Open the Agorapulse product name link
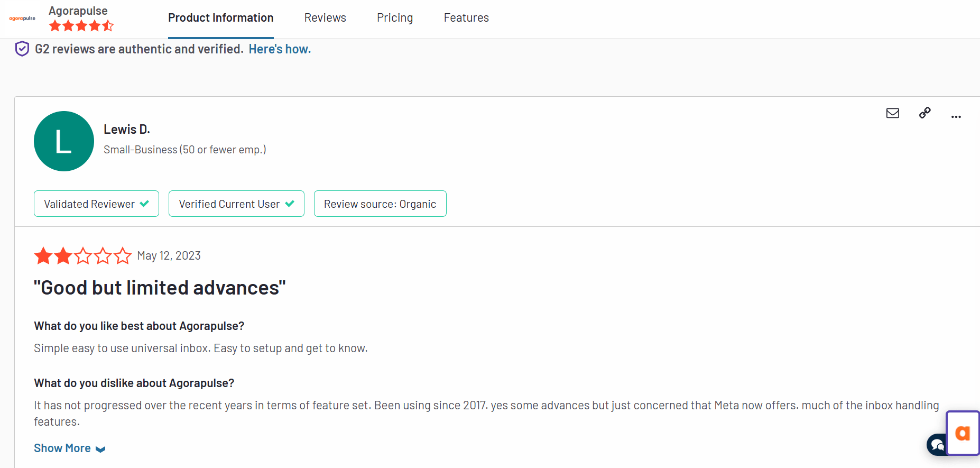This screenshot has height=468, width=980. pos(78,11)
